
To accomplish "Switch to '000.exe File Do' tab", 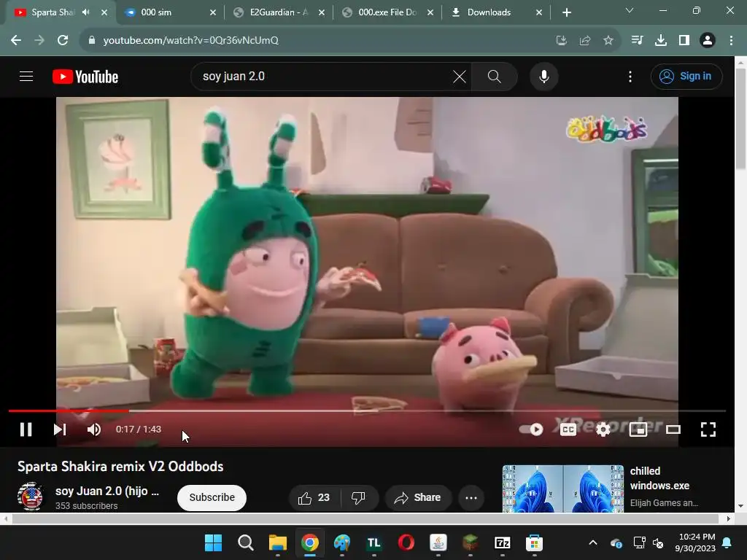I will click(x=387, y=12).
